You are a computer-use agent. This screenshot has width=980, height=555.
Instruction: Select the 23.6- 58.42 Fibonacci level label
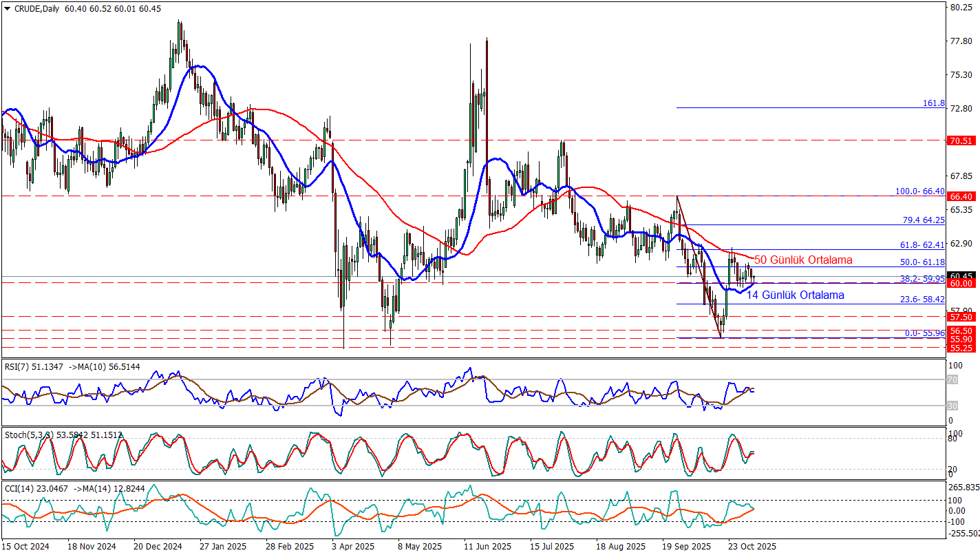922,300
